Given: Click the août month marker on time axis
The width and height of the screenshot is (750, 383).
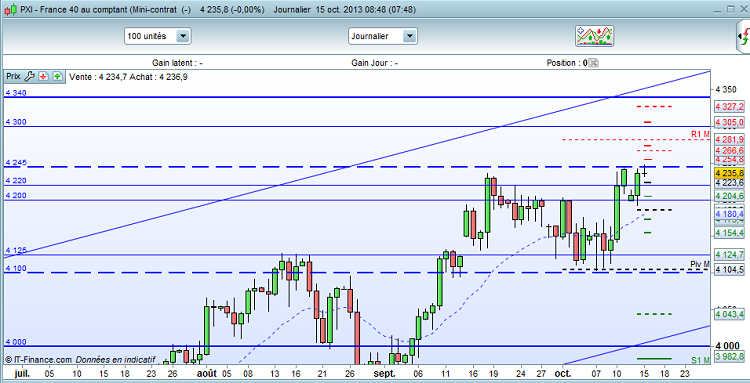Looking at the screenshot, I should tap(207, 373).
